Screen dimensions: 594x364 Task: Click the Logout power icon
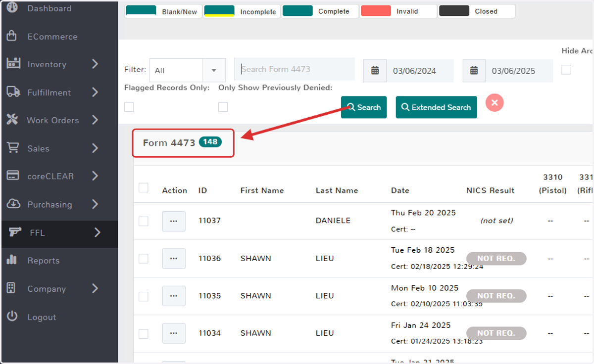pos(12,316)
